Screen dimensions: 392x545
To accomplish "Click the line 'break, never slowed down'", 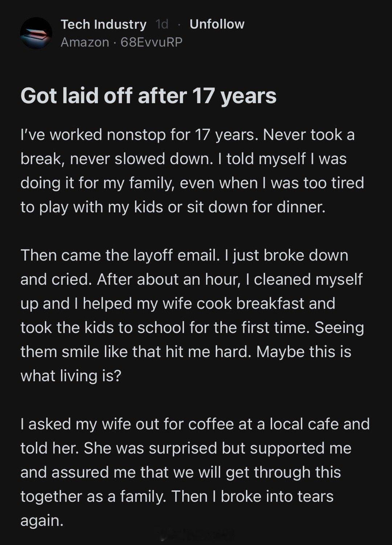I will click(x=116, y=159).
